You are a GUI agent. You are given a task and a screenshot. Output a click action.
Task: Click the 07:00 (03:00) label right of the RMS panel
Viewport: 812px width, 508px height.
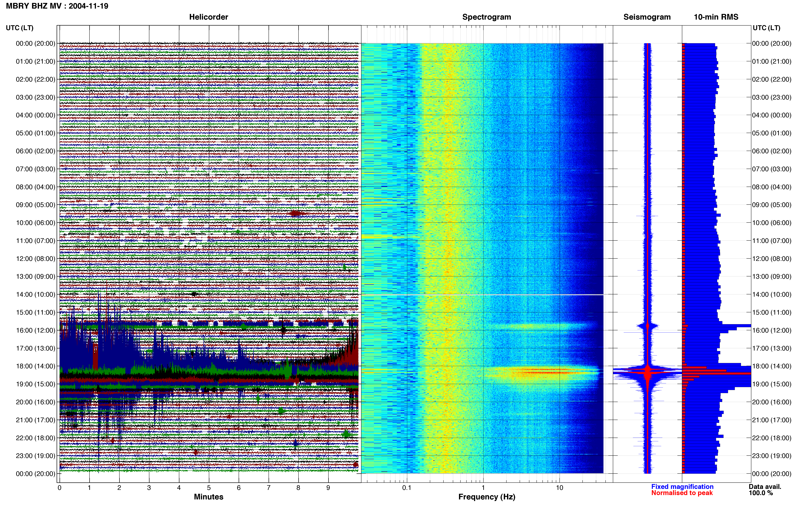coord(772,169)
